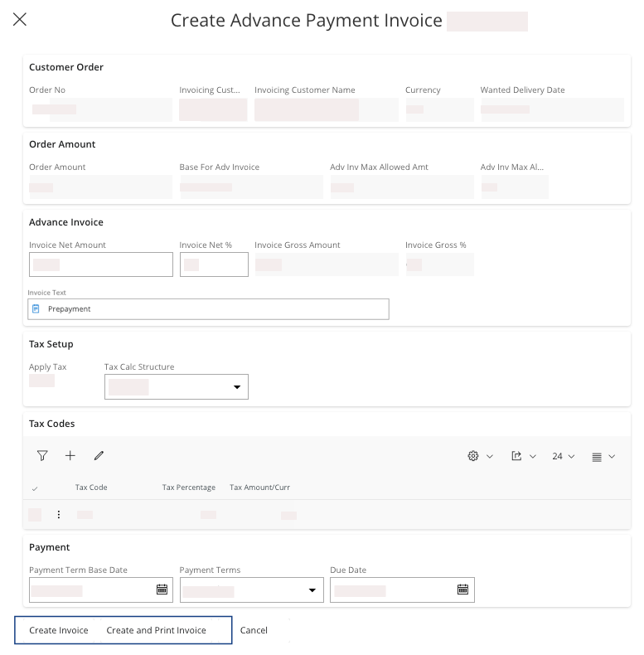Expand the Tax Calc Structure dropdown

coord(236,387)
